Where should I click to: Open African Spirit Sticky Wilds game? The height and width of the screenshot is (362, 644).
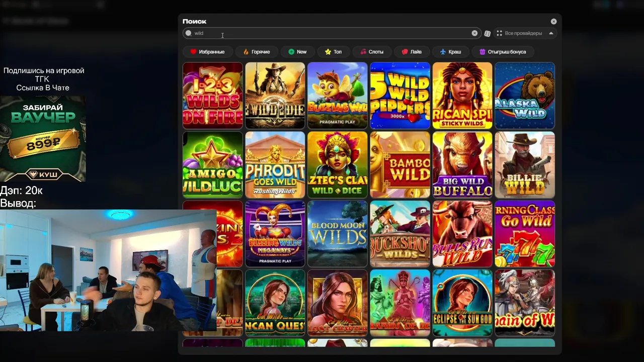(x=462, y=96)
